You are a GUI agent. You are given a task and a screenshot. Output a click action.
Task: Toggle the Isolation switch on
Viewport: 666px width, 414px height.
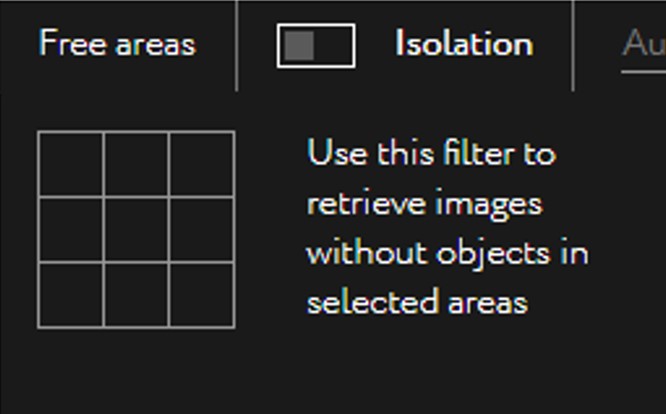click(x=316, y=45)
